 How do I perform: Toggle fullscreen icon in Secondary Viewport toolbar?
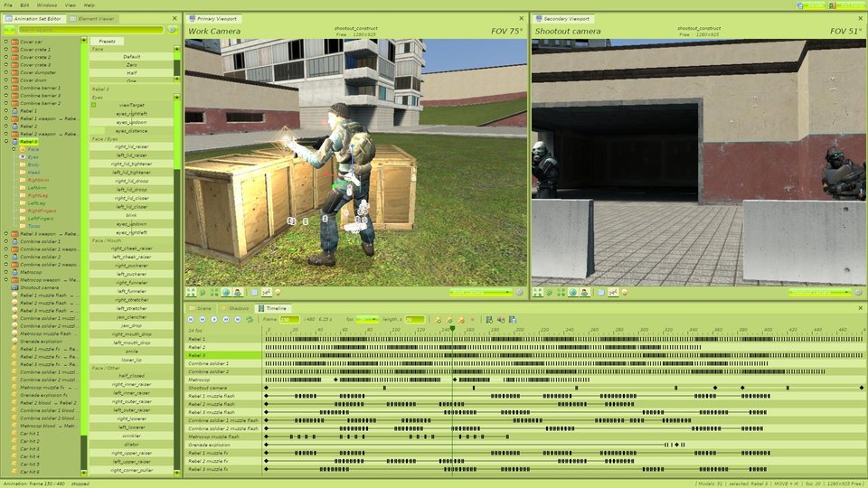click(x=537, y=292)
